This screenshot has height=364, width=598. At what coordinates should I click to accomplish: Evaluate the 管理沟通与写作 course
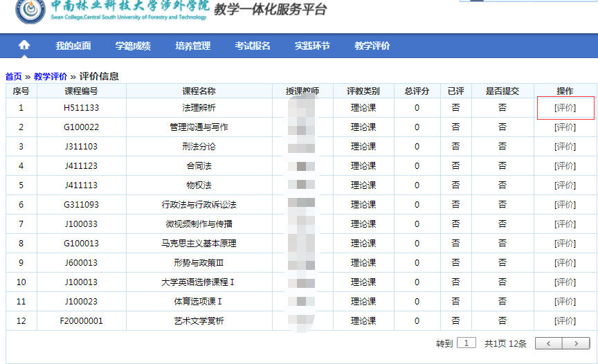tap(565, 127)
